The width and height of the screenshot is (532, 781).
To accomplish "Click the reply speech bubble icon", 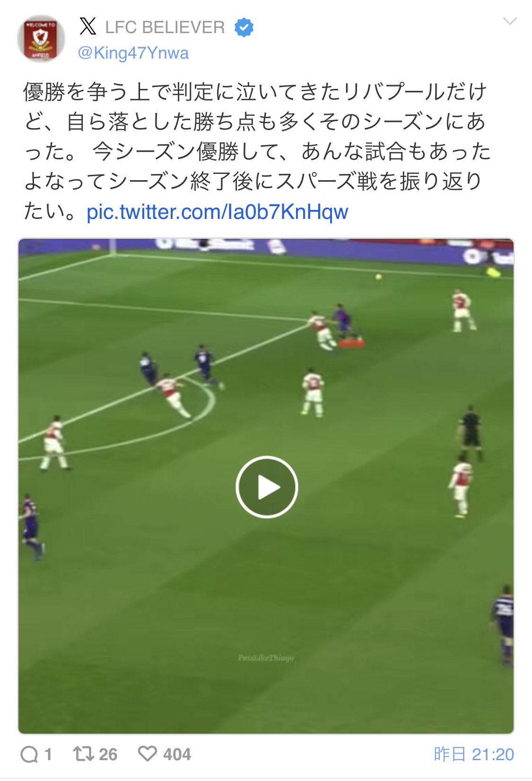I will pos(29,754).
